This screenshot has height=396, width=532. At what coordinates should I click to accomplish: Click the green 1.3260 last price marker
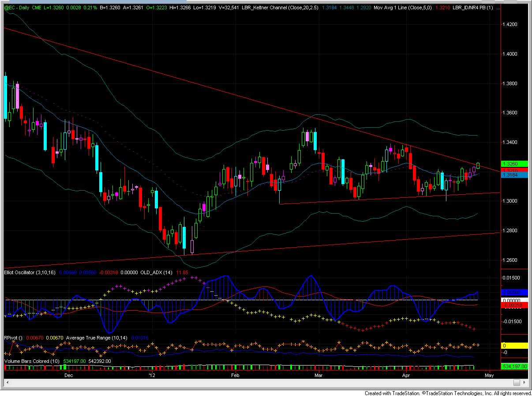pyautogui.click(x=515, y=164)
